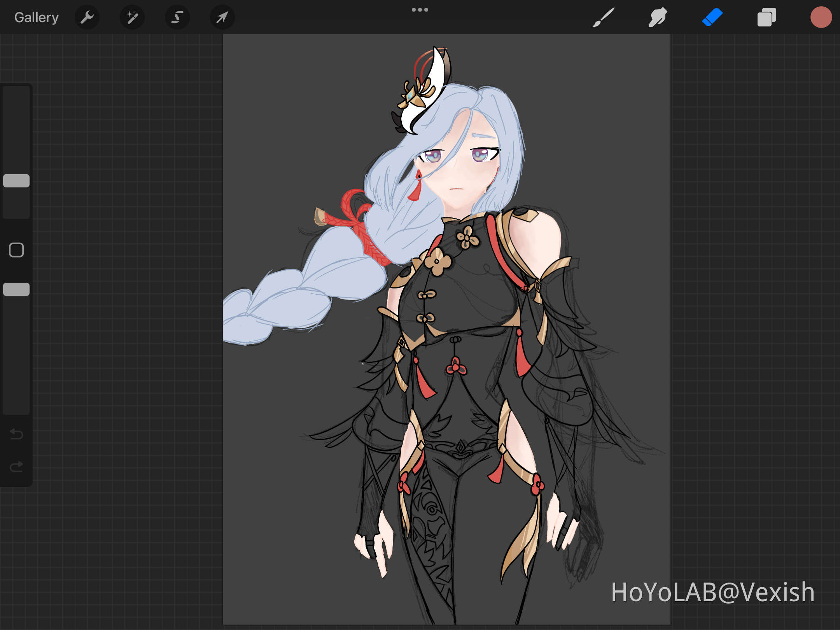This screenshot has height=630, width=840.
Task: Open the color picker swatch
Action: pyautogui.click(x=821, y=17)
